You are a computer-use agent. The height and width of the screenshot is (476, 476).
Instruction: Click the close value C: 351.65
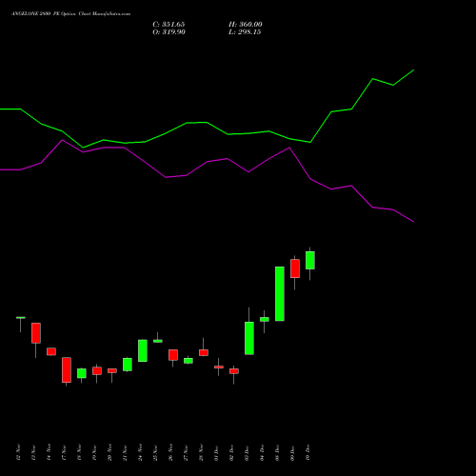click(x=169, y=25)
